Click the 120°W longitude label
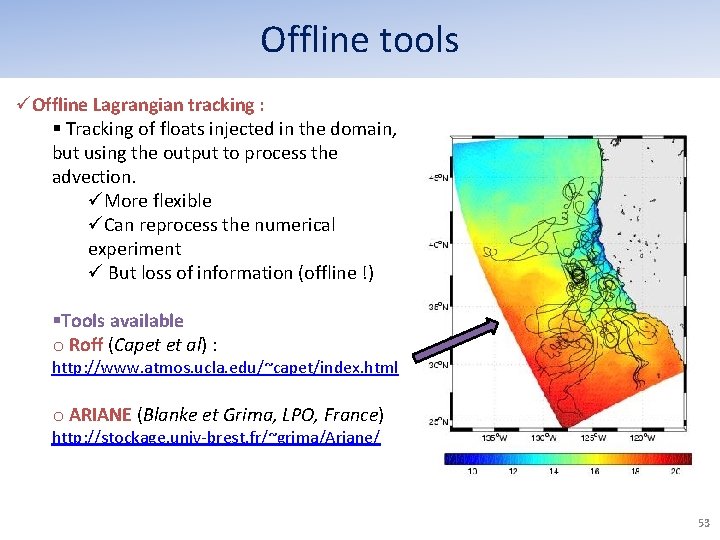Screen dimensions: 720x540 [x=642, y=438]
